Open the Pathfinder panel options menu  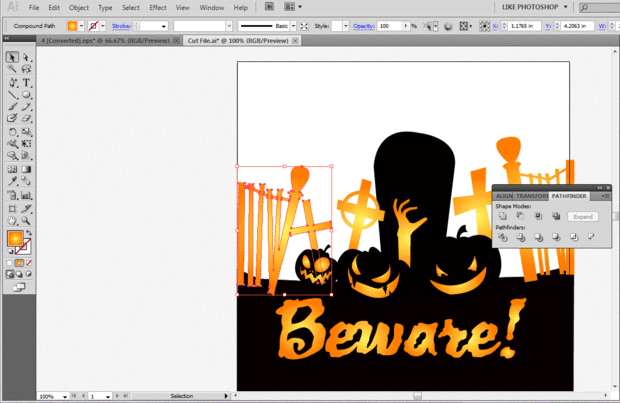(x=606, y=195)
